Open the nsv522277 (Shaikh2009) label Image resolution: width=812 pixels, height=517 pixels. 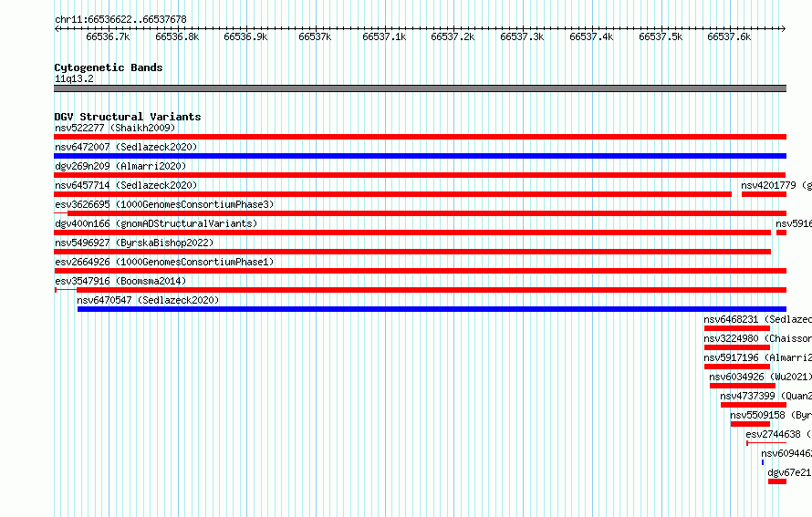[115, 128]
